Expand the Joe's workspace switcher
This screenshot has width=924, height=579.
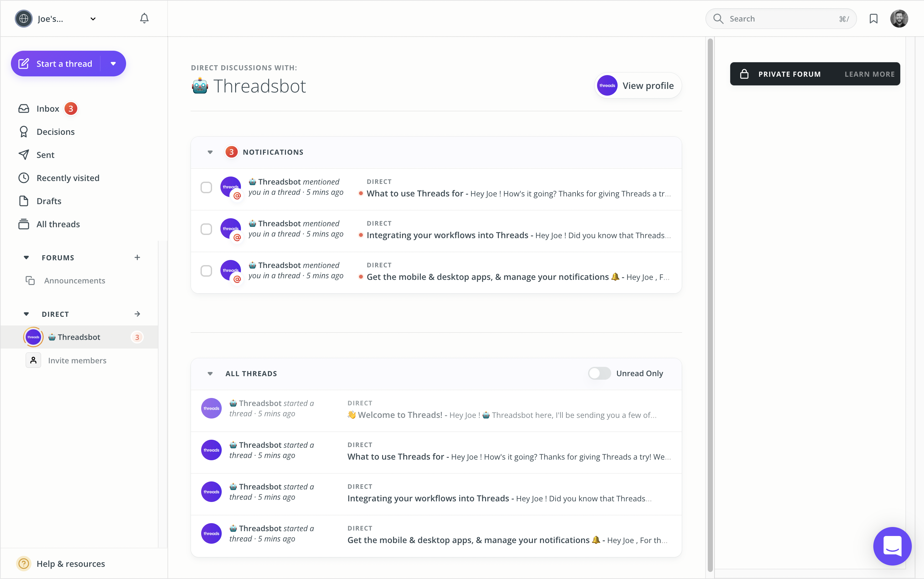(93, 19)
